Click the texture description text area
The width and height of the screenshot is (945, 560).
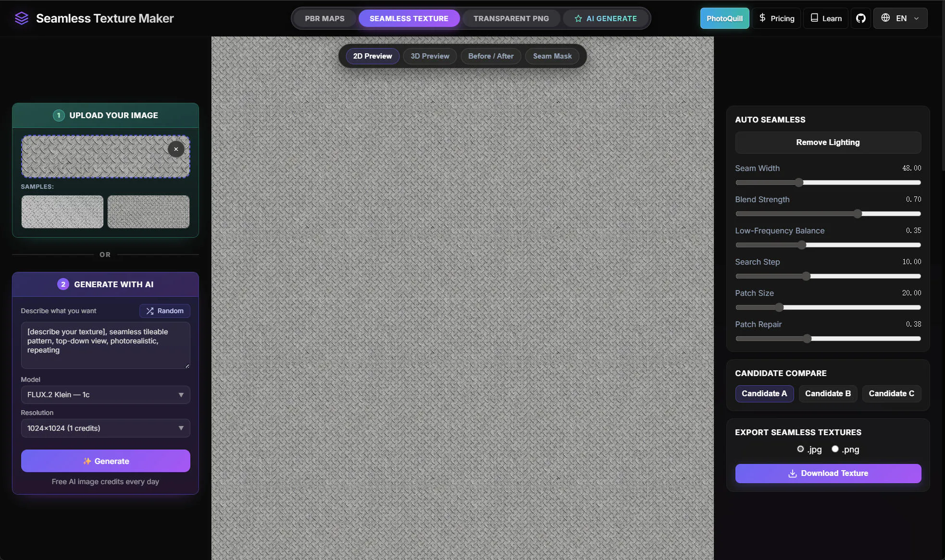[x=105, y=345]
